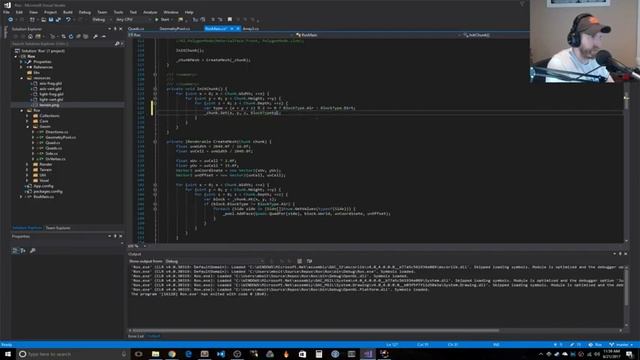Click the Properties wrench in Solution Explorer toolbar
The width and height of the screenshot is (640, 360).
(x=96, y=36)
